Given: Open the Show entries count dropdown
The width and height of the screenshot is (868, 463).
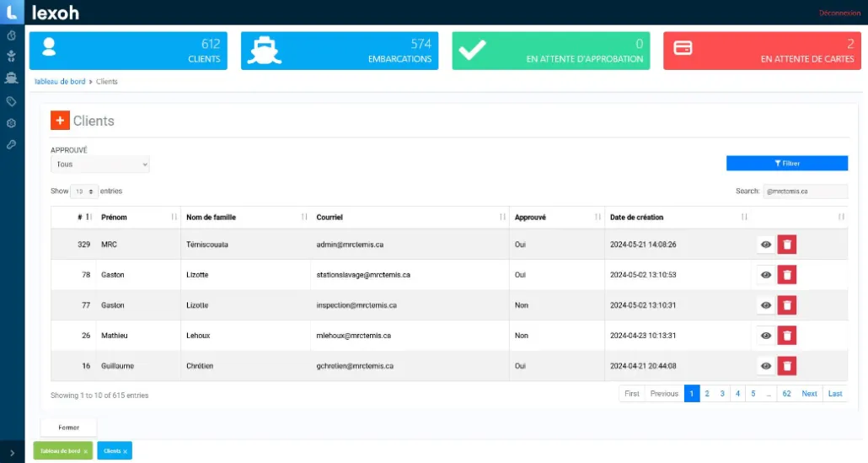Looking at the screenshot, I should click(84, 191).
